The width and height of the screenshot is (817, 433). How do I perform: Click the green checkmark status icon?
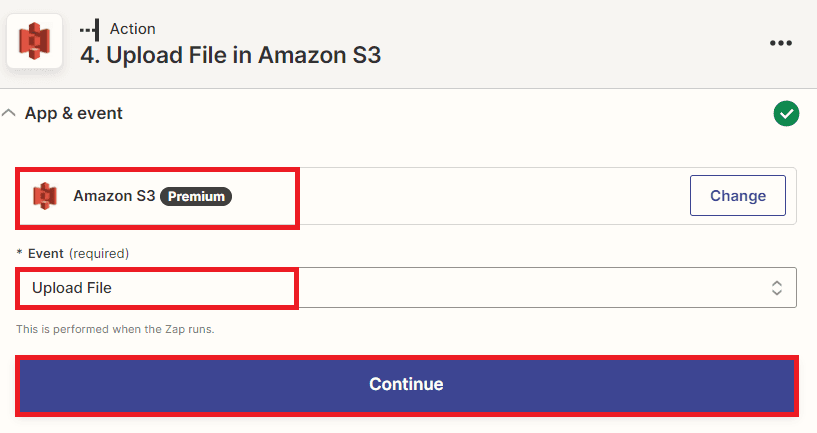tap(786, 114)
